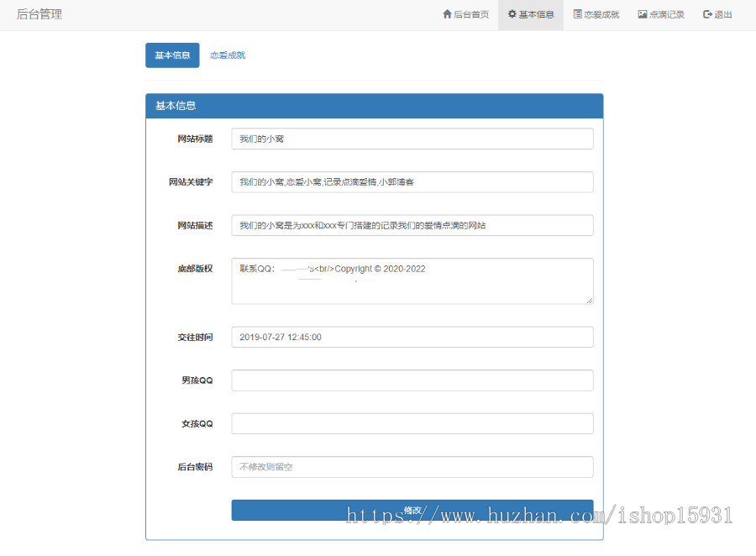Click the 底部版权 textarea resize handle
The image size is (756, 556).
(x=589, y=301)
